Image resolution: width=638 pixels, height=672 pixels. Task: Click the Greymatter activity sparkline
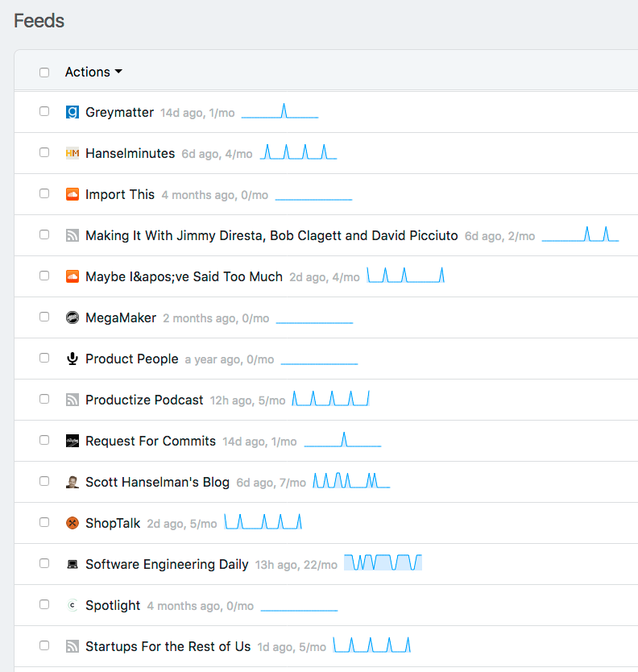click(x=280, y=110)
